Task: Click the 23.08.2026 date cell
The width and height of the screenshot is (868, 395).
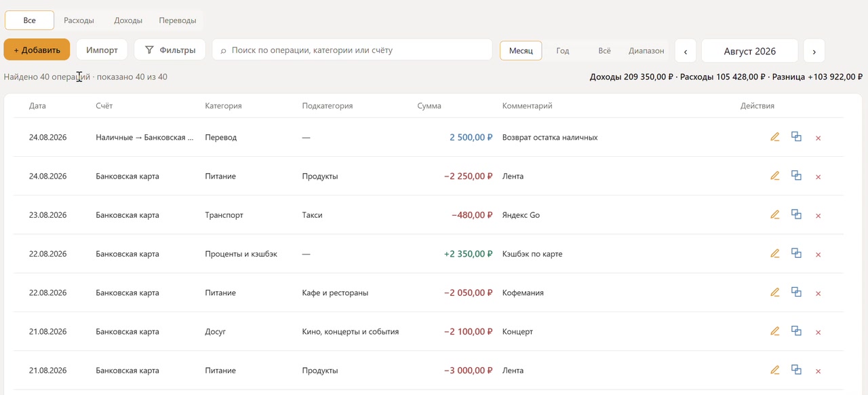Action: (x=47, y=215)
